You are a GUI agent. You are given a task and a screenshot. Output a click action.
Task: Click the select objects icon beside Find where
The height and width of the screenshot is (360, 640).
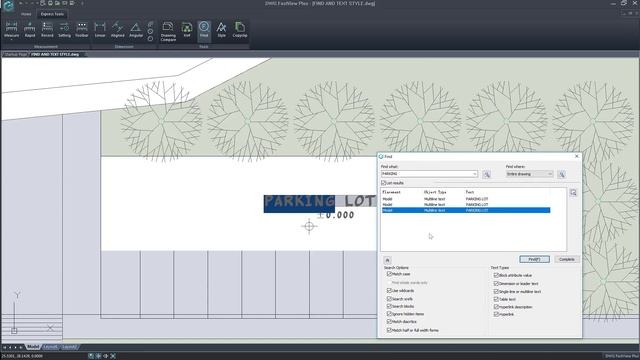coord(562,174)
